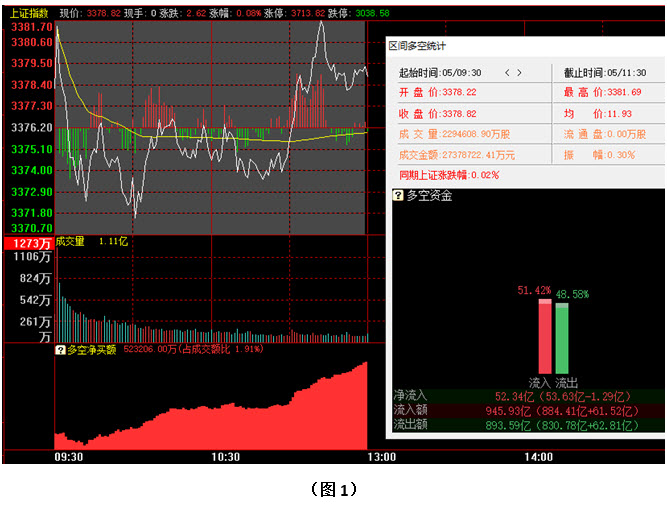Click the 48.58% outflow percentage label
This screenshot has height=507, width=667.
pos(573,294)
